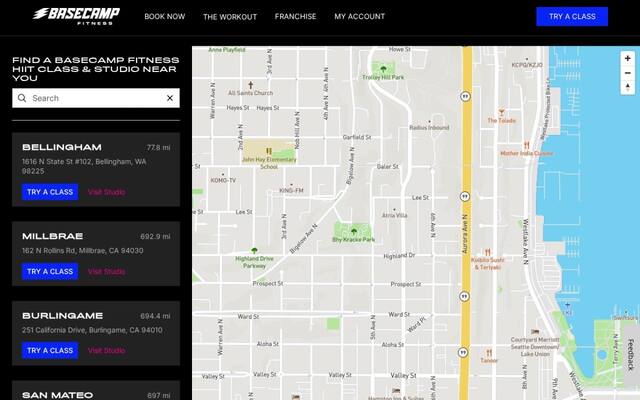Click the search magnifier icon

(x=22, y=98)
